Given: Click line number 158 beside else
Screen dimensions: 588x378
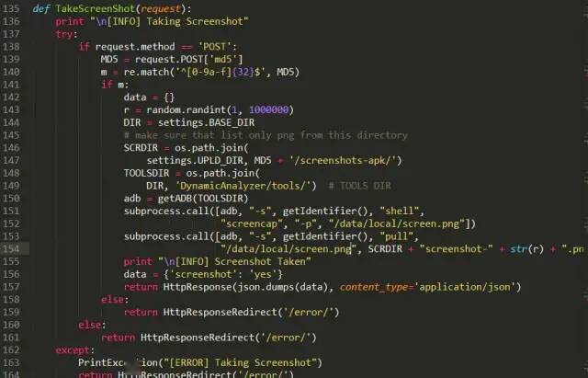Looking at the screenshot, I should pyautogui.click(x=11, y=300).
